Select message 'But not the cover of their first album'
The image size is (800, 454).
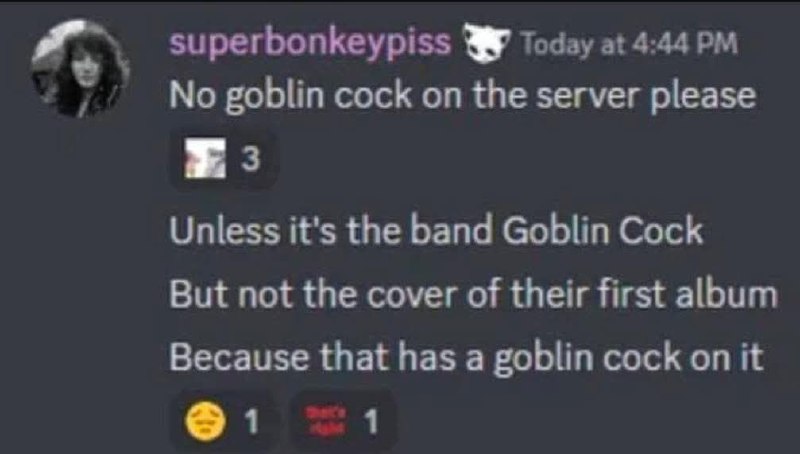click(473, 294)
